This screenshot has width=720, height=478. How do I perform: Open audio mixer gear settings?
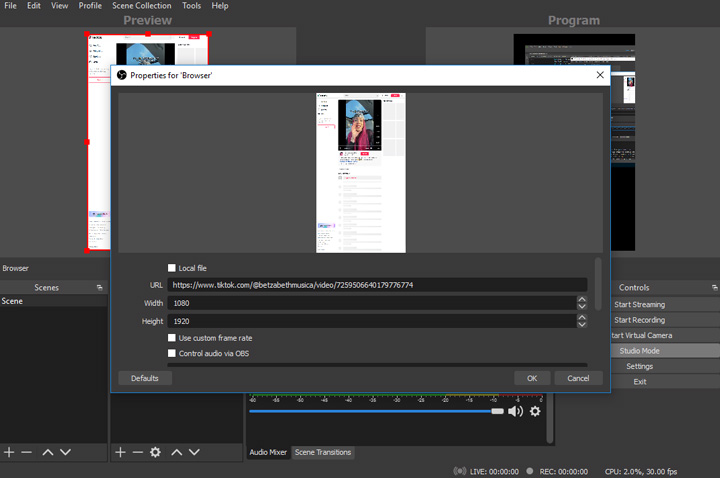[535, 411]
